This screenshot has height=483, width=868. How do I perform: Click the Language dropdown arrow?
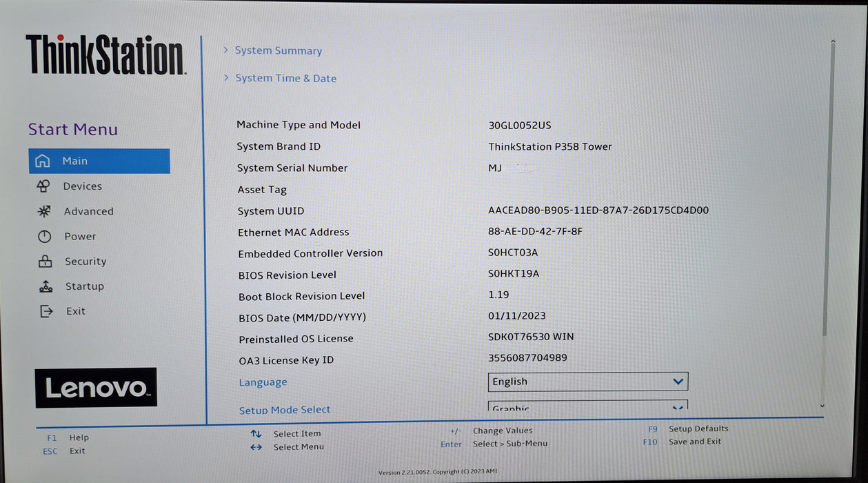678,382
